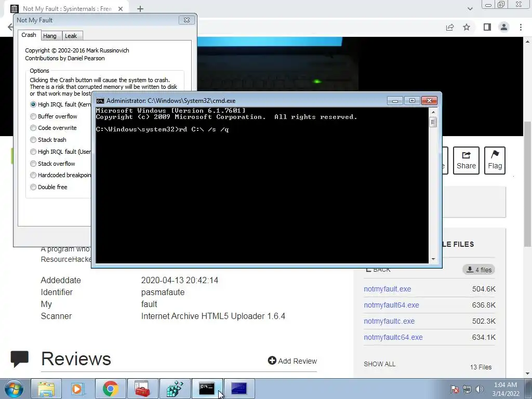Select the cmd.exe taskbar button
Image resolution: width=532 pixels, height=399 pixels.
[207, 389]
